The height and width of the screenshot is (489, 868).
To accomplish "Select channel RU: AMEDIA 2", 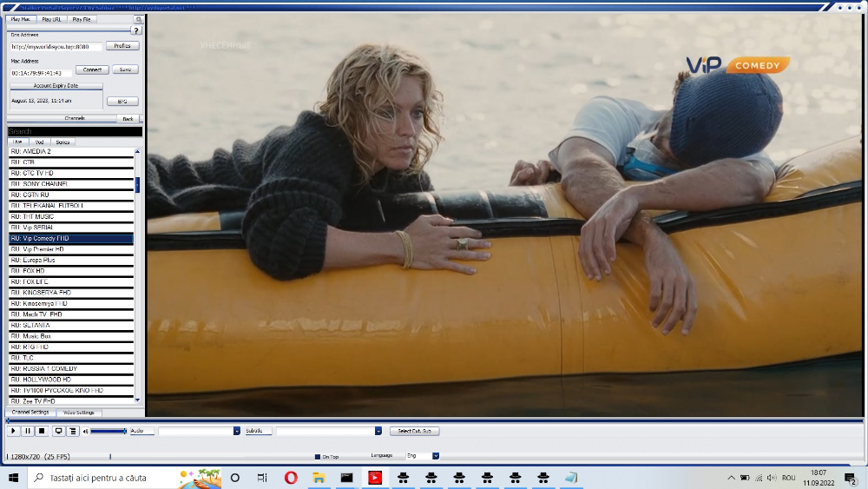I will coord(71,151).
